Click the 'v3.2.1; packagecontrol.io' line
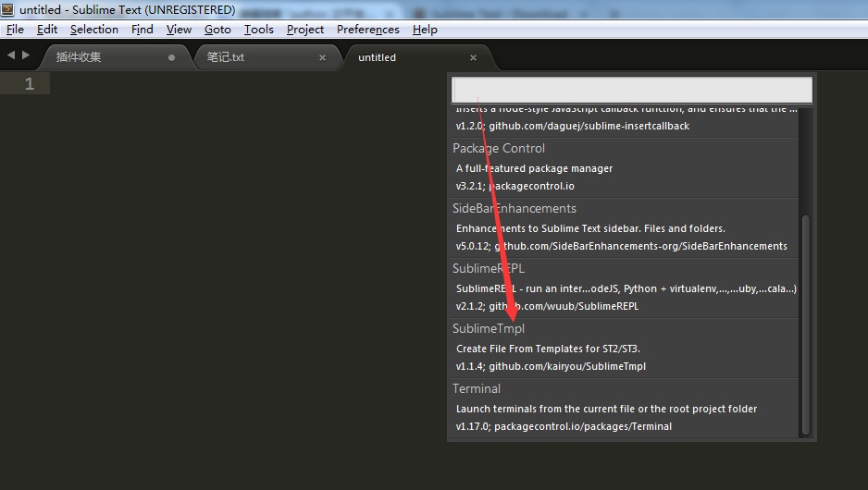 515,187
